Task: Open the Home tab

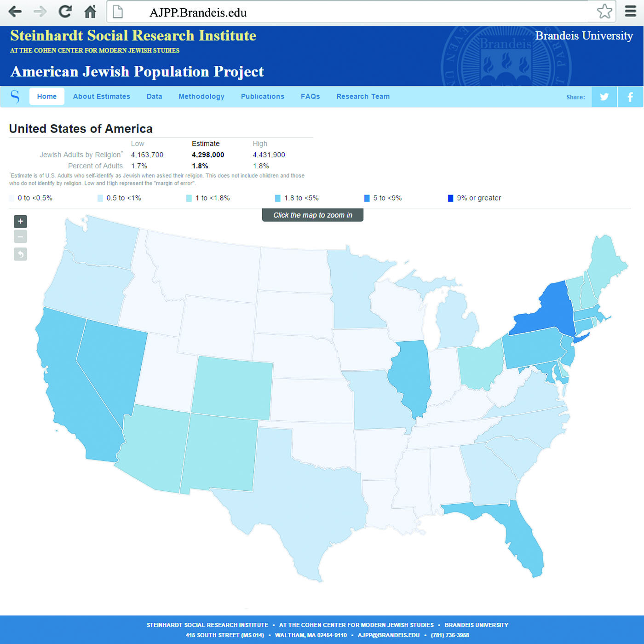Action: point(47,97)
